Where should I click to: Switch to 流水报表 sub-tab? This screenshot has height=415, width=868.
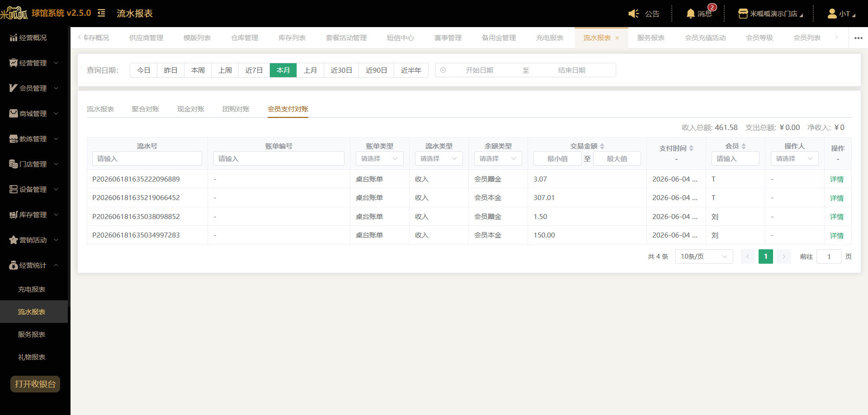[x=100, y=109]
